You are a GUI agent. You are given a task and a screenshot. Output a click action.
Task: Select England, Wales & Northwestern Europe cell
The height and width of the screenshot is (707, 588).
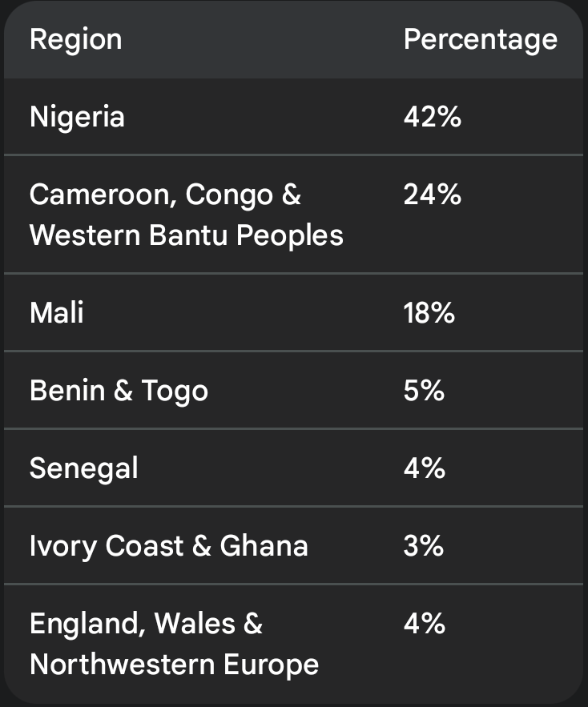coord(174,644)
